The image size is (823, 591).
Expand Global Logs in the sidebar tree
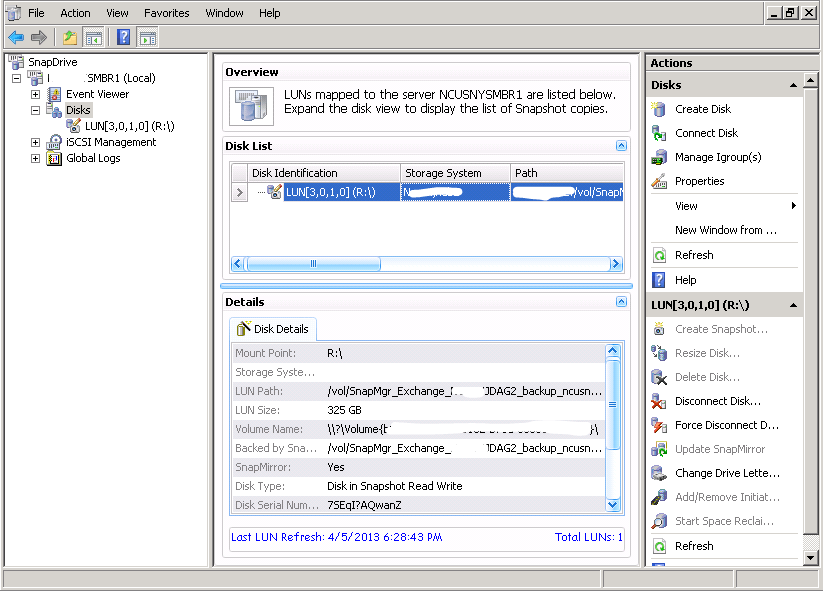(x=36, y=158)
